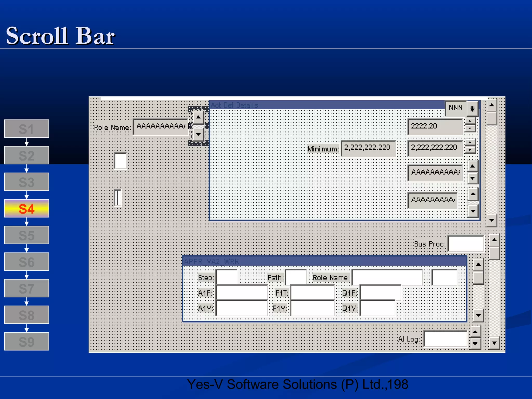Screen dimensions: 532x399
Task: Click the up arrow beside AI Log
Action: 475,332
